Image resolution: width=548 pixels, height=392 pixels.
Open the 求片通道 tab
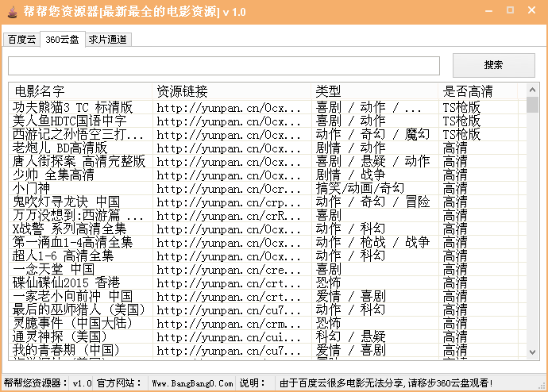107,40
